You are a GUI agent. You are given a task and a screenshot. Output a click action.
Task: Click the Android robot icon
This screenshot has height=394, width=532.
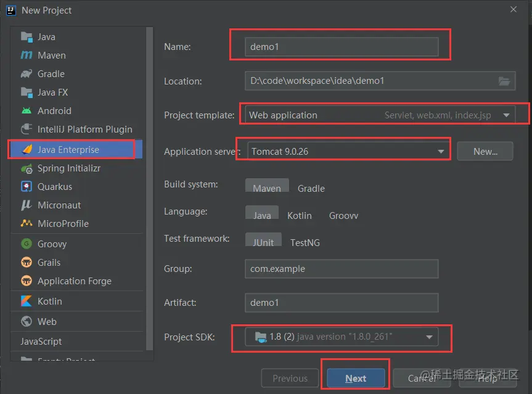point(27,110)
